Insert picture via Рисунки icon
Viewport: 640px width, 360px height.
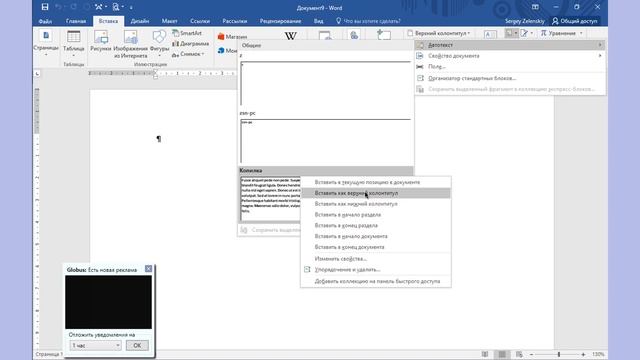[x=100, y=37]
